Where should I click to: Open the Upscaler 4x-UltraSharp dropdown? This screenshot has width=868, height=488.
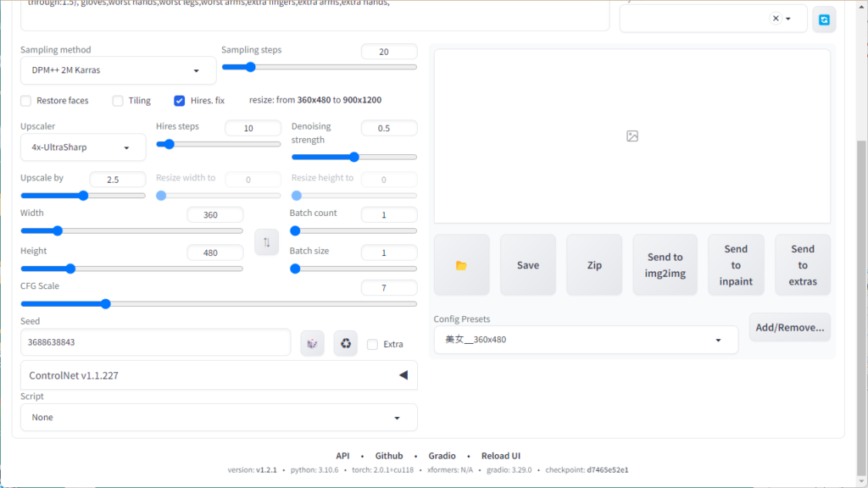tap(82, 147)
